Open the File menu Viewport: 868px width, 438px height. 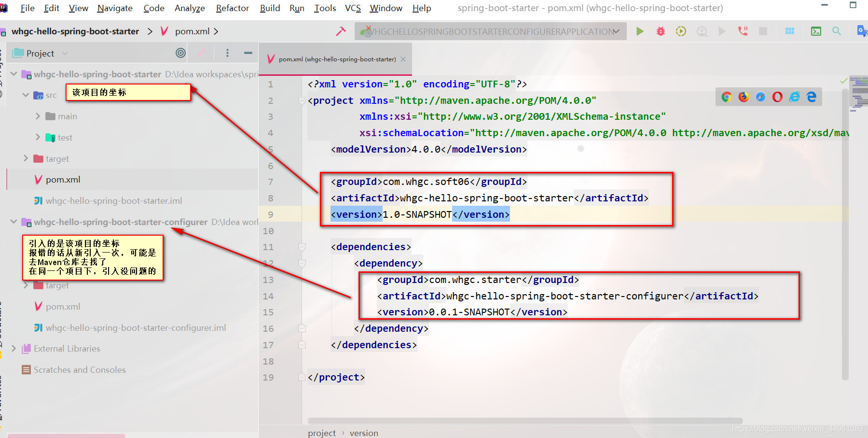(28, 8)
